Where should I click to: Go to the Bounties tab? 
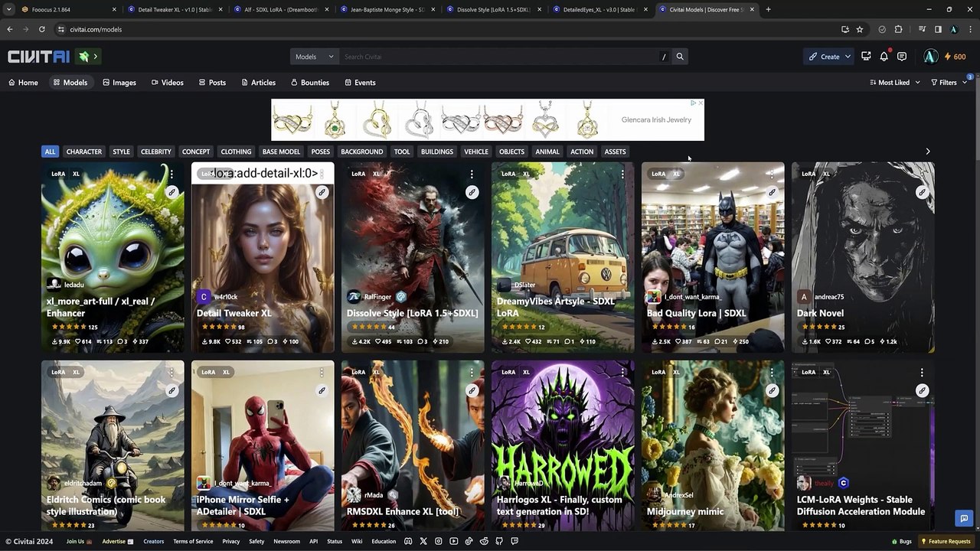309,83
